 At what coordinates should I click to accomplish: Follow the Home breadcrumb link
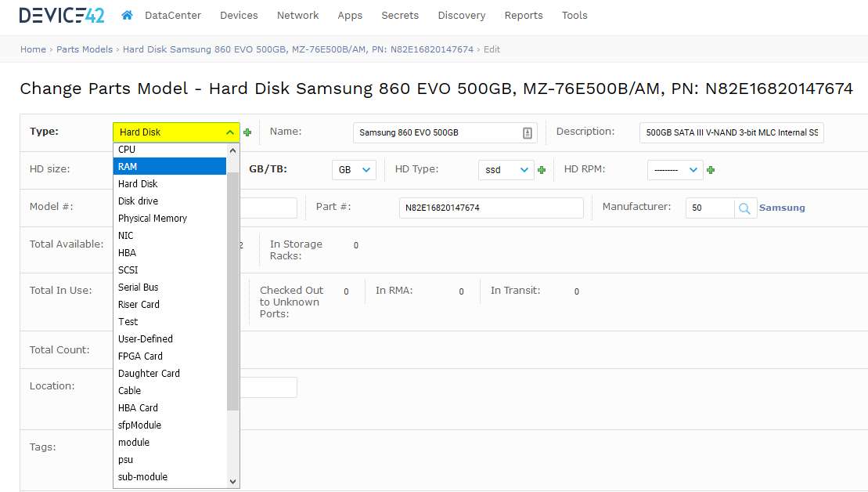(x=33, y=49)
